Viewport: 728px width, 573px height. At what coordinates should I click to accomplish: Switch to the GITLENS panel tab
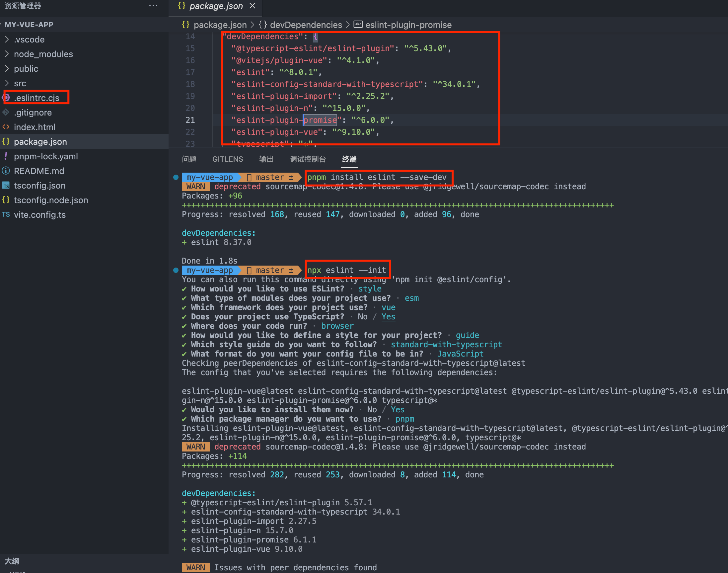point(227,159)
